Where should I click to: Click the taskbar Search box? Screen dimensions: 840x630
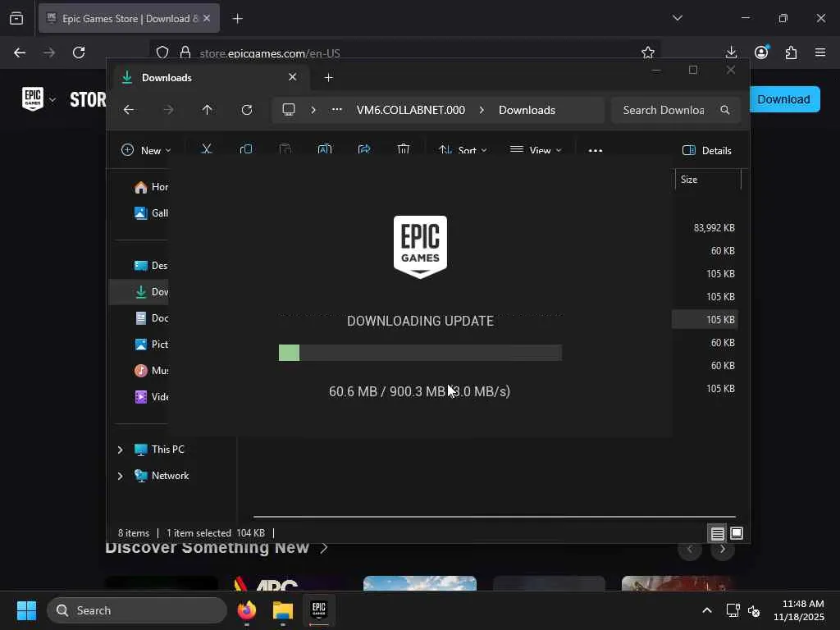coord(137,610)
